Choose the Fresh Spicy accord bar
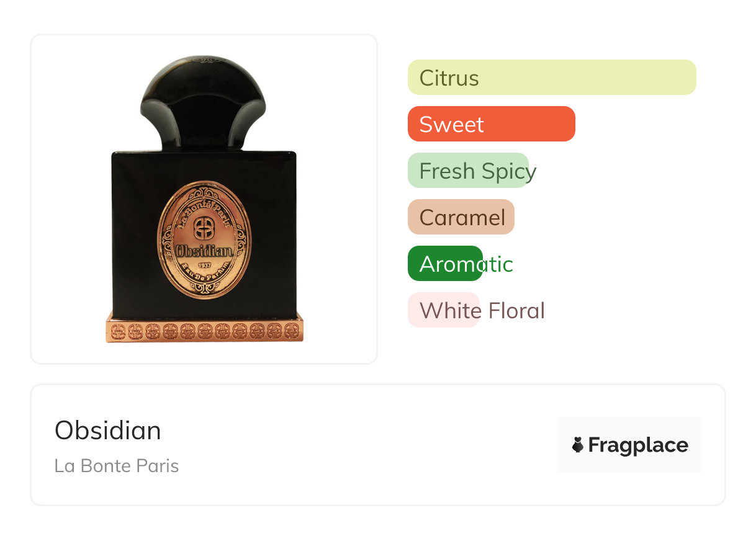 (468, 171)
